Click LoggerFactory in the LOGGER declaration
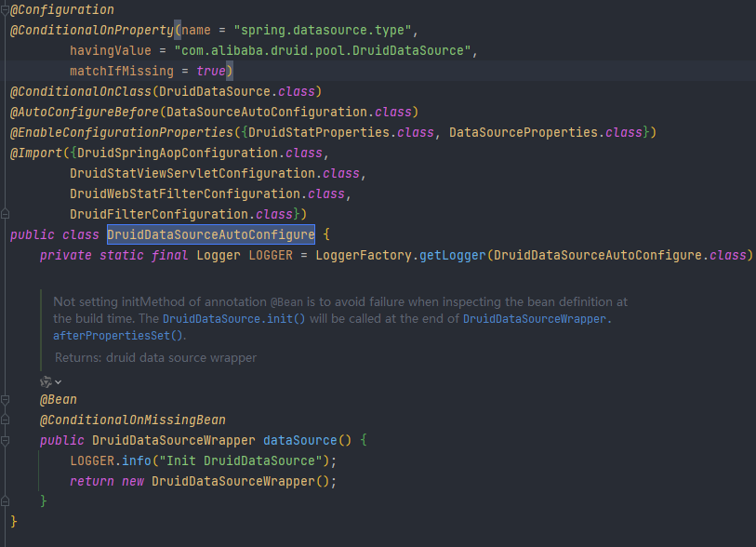 (364, 255)
